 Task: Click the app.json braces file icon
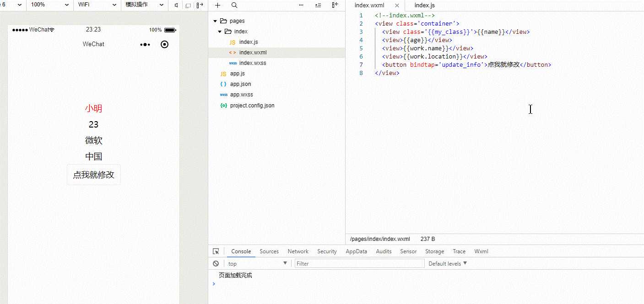pyautogui.click(x=223, y=84)
